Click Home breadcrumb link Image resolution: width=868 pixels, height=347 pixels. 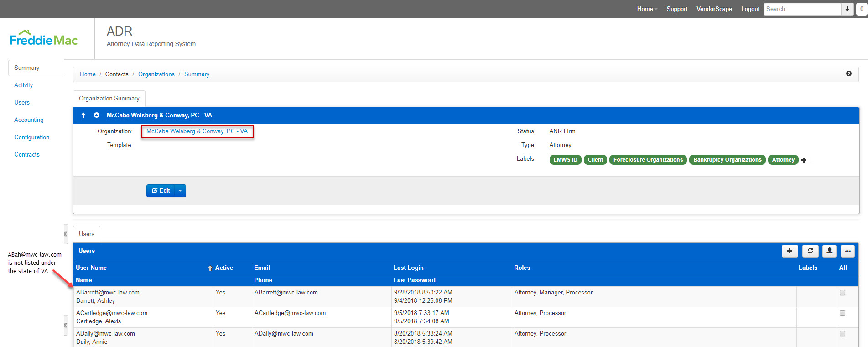[x=88, y=74]
